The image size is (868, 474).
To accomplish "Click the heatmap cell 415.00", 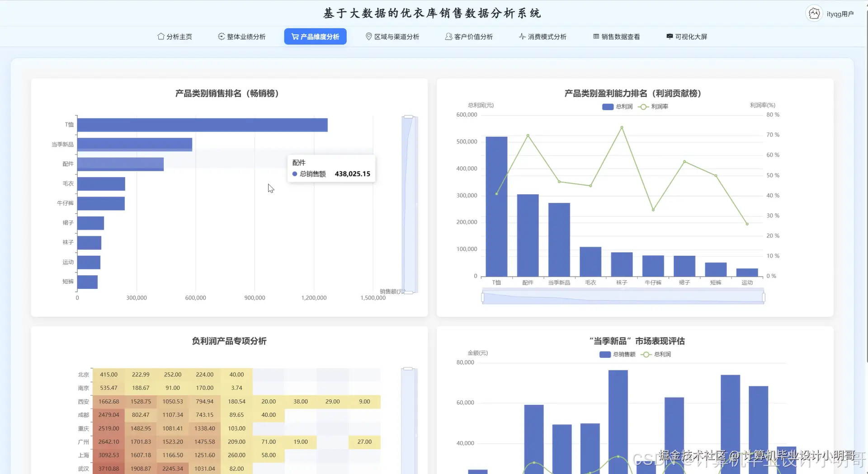I will [108, 375].
